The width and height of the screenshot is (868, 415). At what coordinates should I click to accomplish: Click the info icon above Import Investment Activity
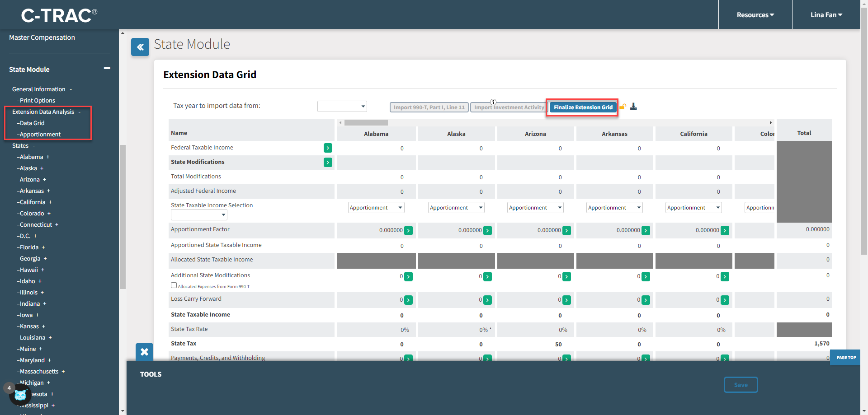pyautogui.click(x=493, y=102)
